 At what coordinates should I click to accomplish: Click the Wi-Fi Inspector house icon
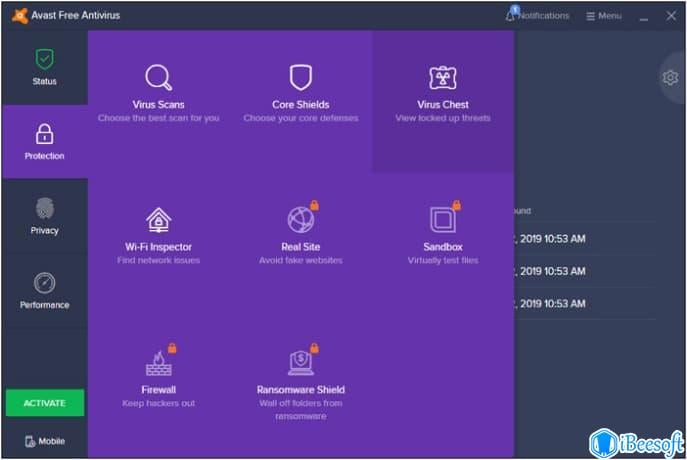point(158,220)
